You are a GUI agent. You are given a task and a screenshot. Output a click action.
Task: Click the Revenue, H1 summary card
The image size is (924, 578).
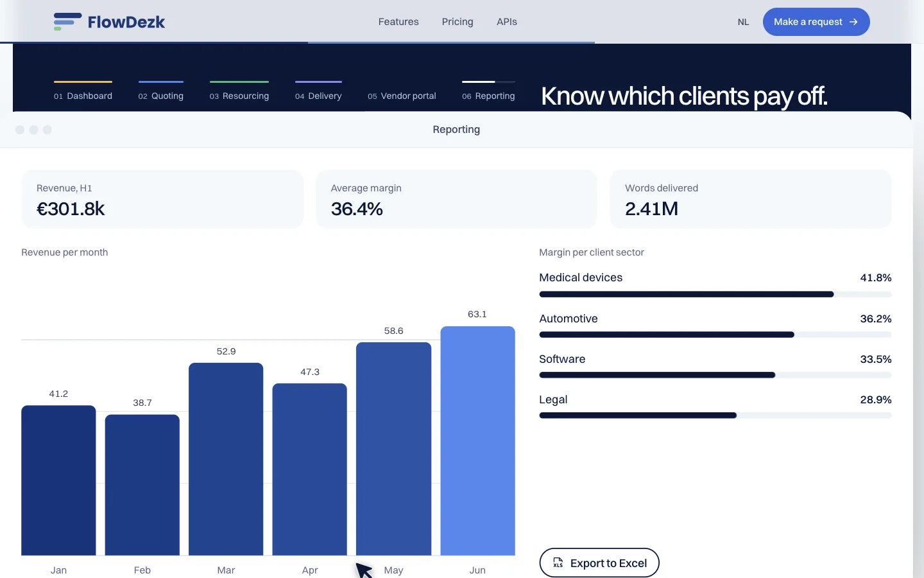[x=162, y=199]
